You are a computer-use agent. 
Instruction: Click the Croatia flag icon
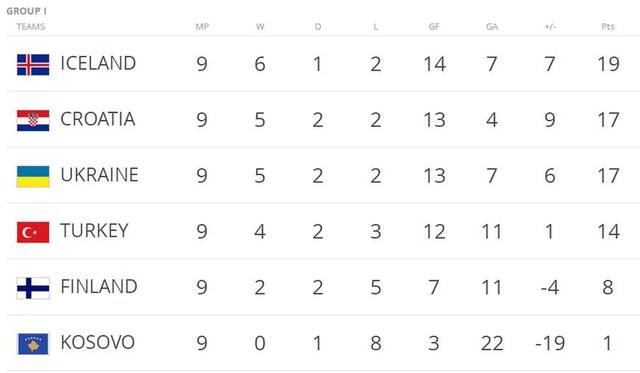point(33,121)
